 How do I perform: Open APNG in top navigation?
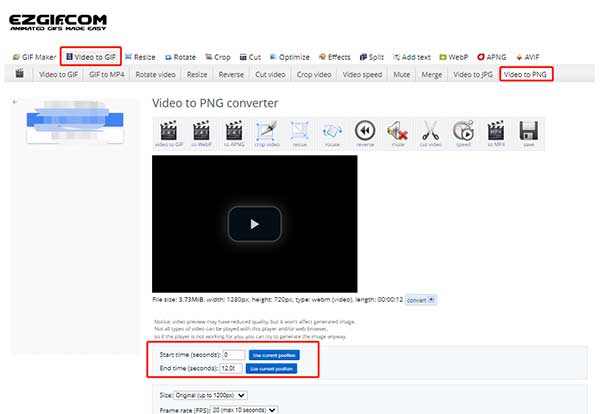[x=492, y=57]
